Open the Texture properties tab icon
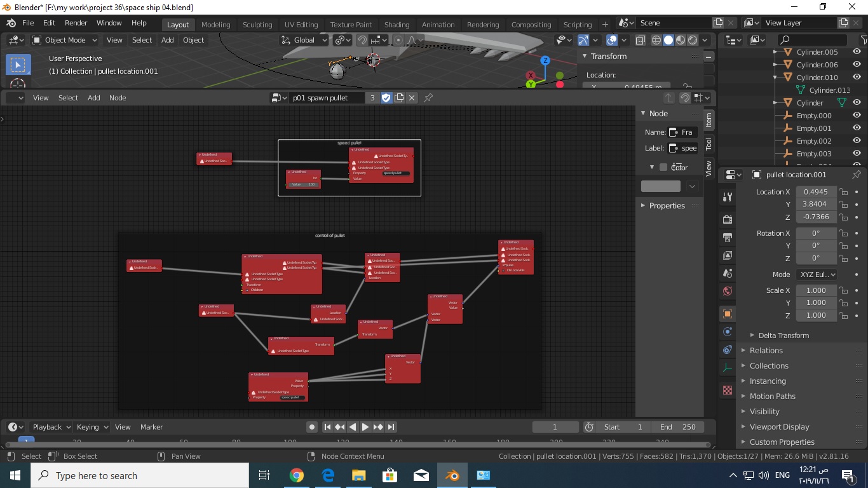This screenshot has height=488, width=868. (x=728, y=390)
